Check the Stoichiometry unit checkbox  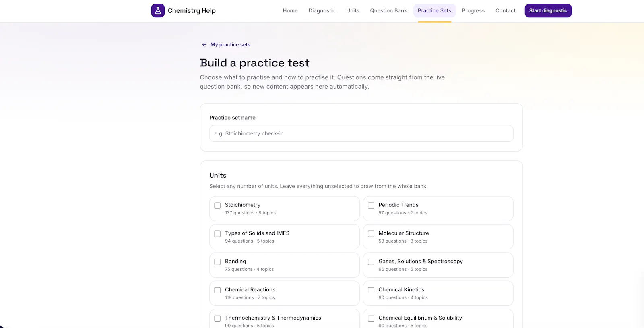point(217,206)
